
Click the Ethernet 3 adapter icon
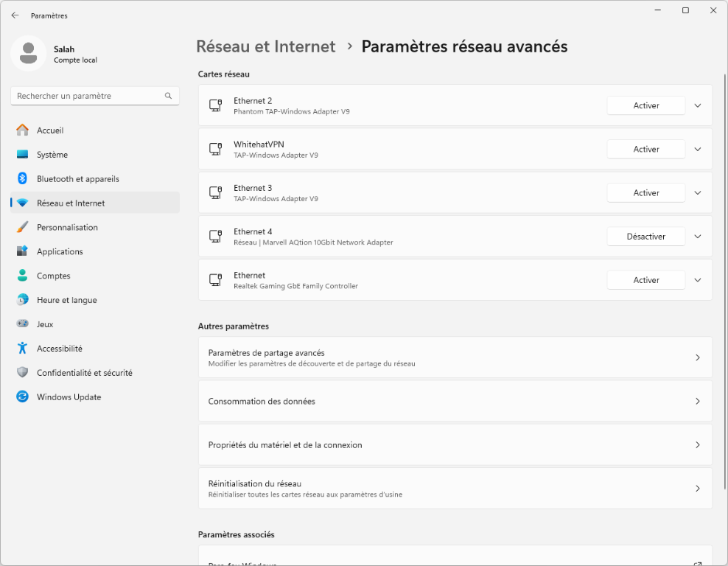click(215, 192)
